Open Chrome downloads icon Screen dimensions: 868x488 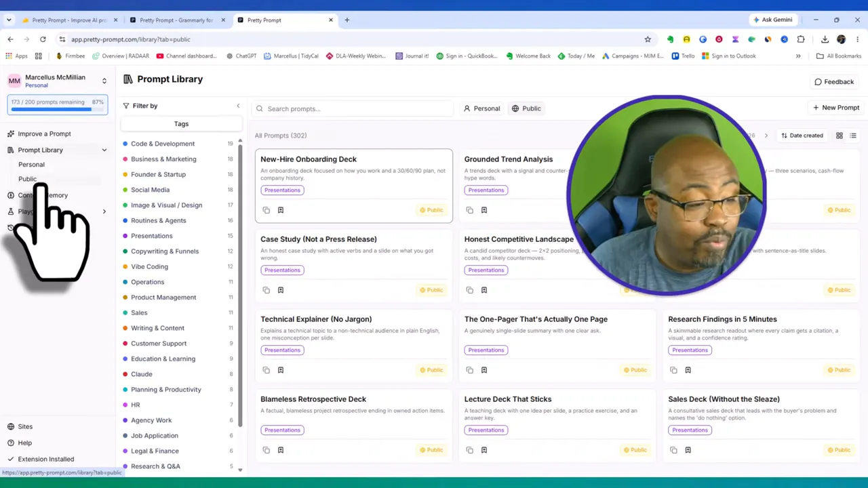[825, 39]
